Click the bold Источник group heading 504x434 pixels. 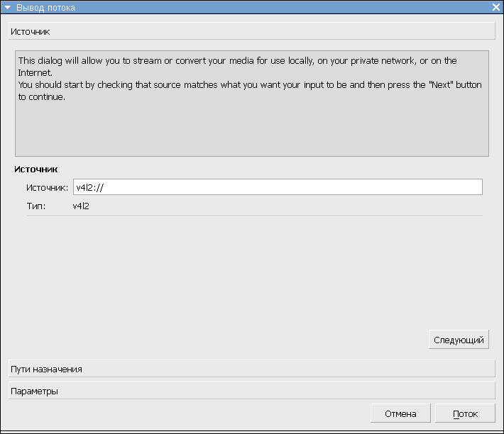click(35, 169)
